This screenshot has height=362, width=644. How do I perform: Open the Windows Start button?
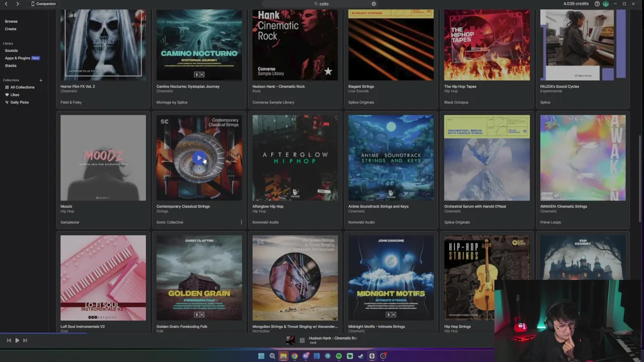pos(261,356)
